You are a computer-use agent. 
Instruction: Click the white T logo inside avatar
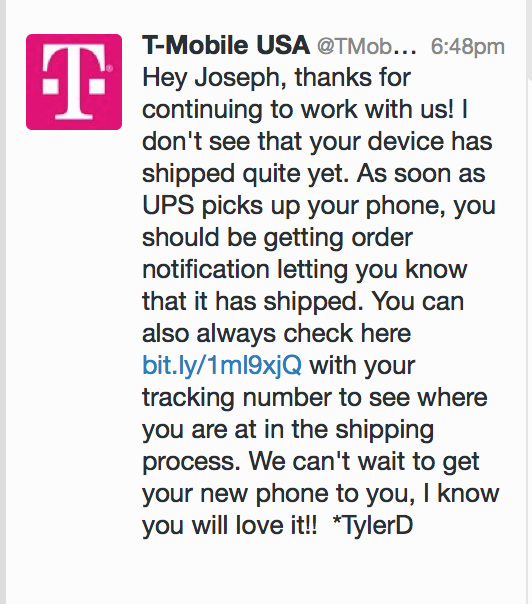(74, 82)
